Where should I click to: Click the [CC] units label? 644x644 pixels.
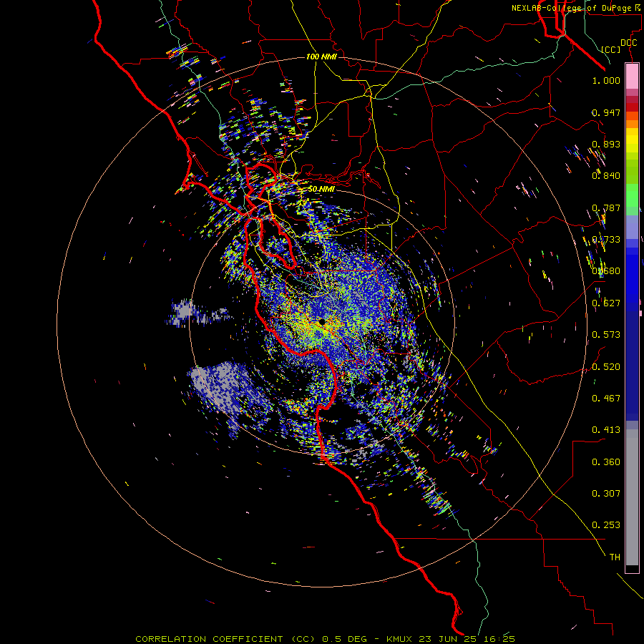coord(611,49)
